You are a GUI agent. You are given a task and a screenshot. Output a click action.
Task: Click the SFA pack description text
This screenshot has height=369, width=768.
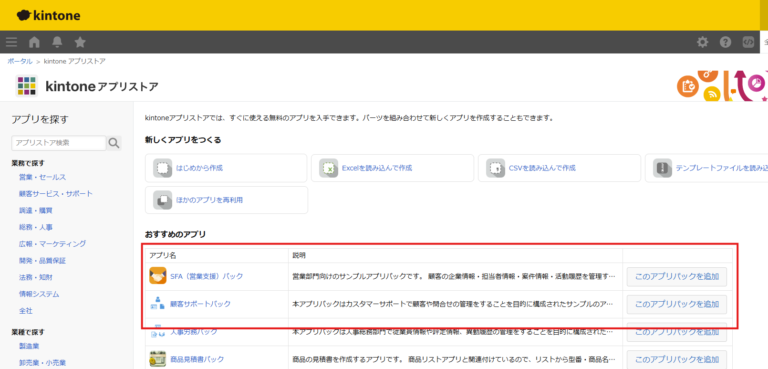(x=453, y=276)
